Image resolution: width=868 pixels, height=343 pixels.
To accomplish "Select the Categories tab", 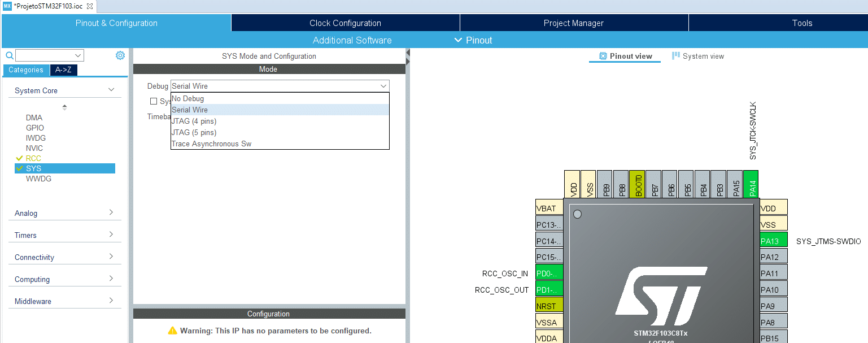I will click(x=26, y=70).
